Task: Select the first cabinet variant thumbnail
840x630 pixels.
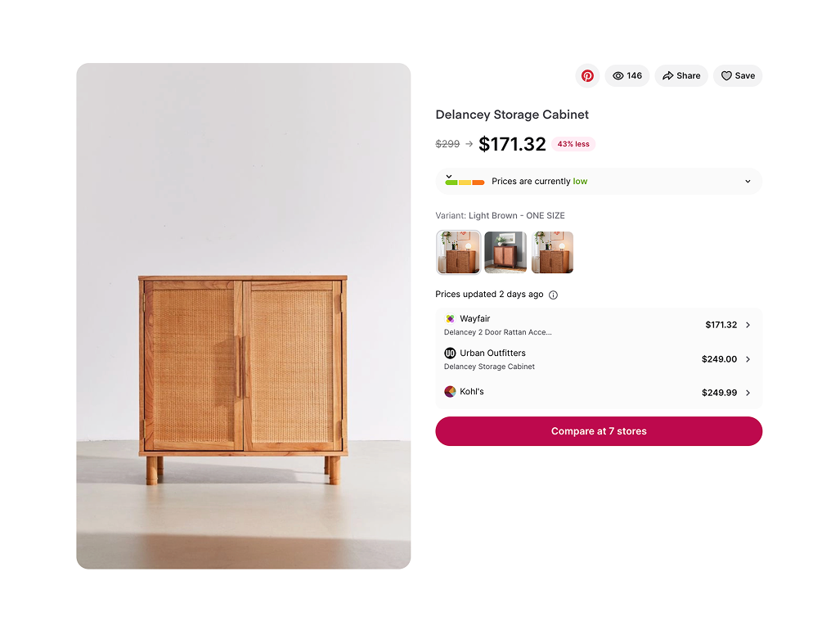Action: point(458,252)
